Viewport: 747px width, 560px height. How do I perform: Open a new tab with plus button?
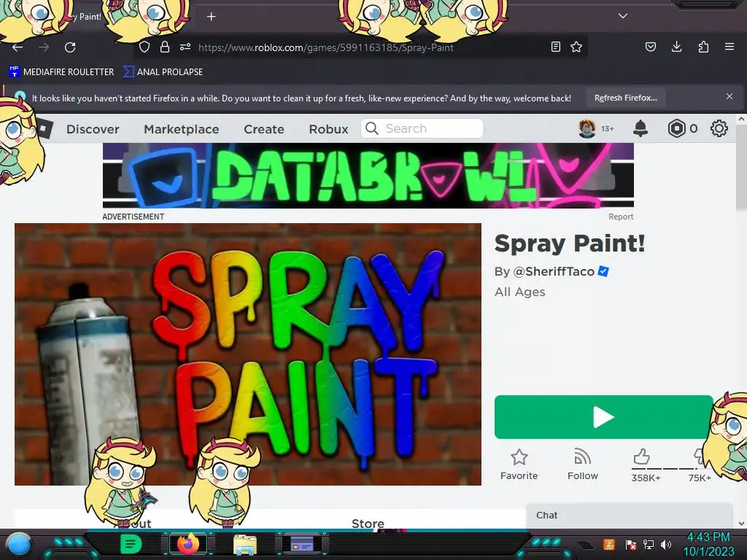(x=212, y=17)
